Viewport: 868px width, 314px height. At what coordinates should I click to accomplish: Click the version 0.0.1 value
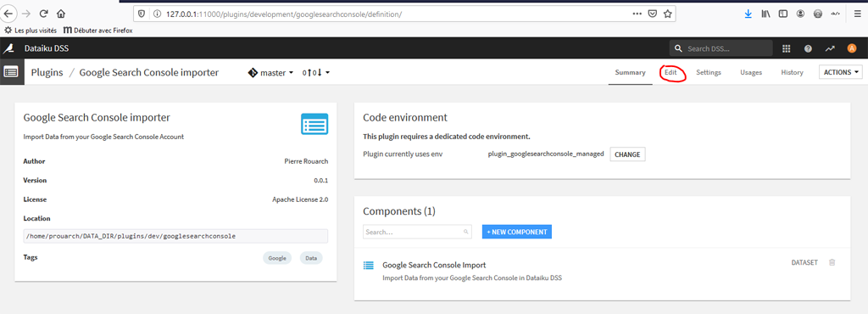coord(321,181)
